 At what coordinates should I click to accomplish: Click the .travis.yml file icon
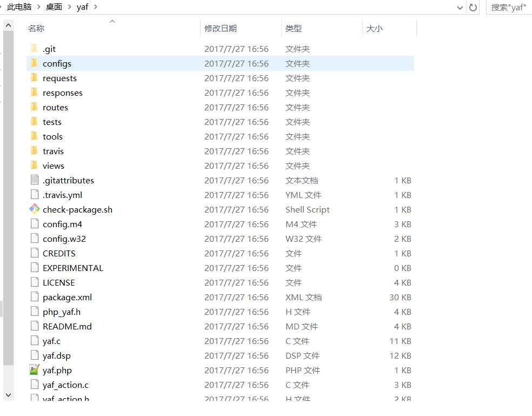pyautogui.click(x=35, y=195)
